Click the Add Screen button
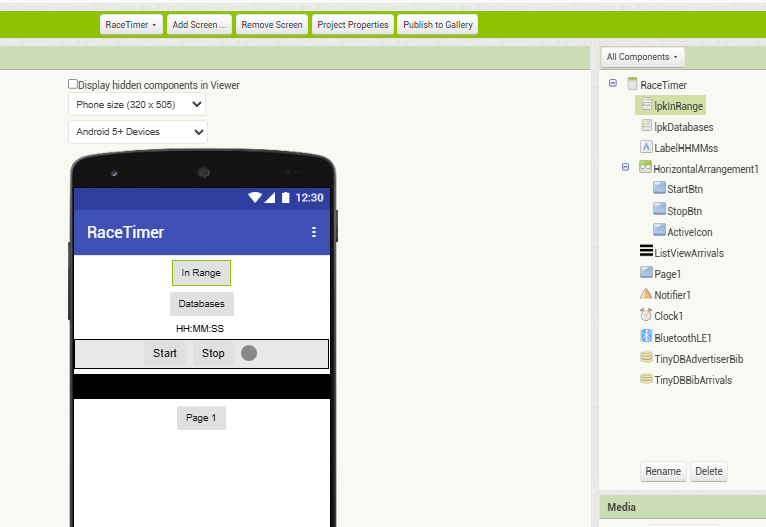This screenshot has width=766, height=527. coord(199,24)
